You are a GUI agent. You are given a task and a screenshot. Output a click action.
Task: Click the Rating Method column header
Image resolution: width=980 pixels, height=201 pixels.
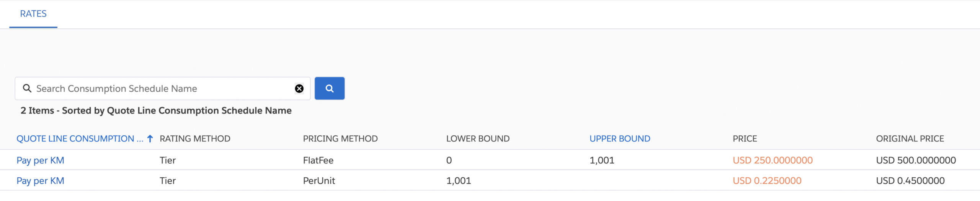point(195,139)
